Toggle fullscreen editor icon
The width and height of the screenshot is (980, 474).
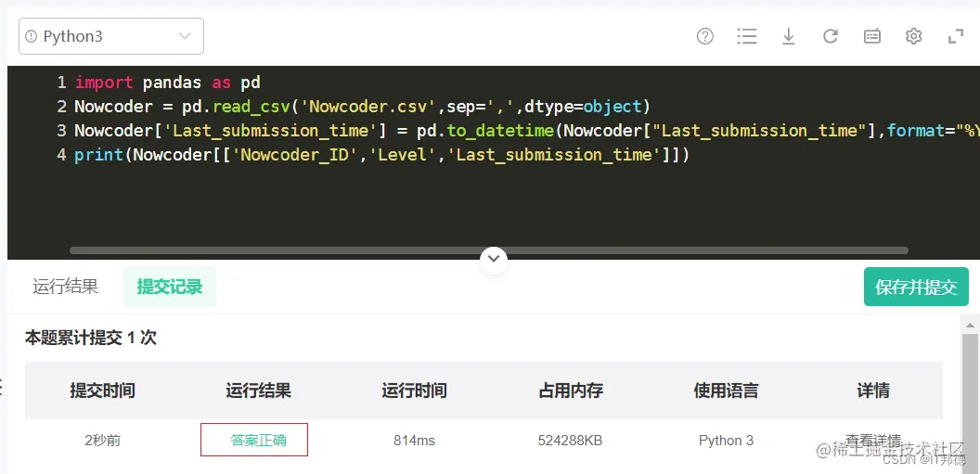tap(956, 37)
